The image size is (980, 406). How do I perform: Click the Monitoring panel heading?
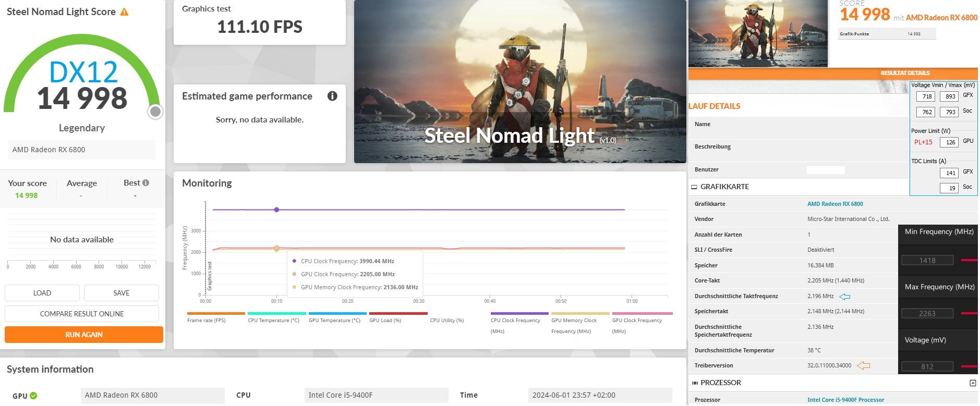point(207,183)
